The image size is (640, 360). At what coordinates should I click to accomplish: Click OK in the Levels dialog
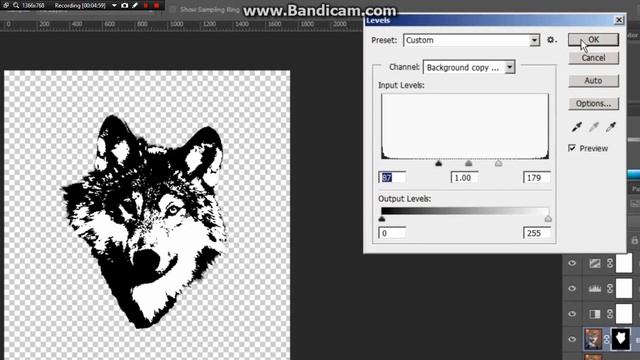[593, 40]
